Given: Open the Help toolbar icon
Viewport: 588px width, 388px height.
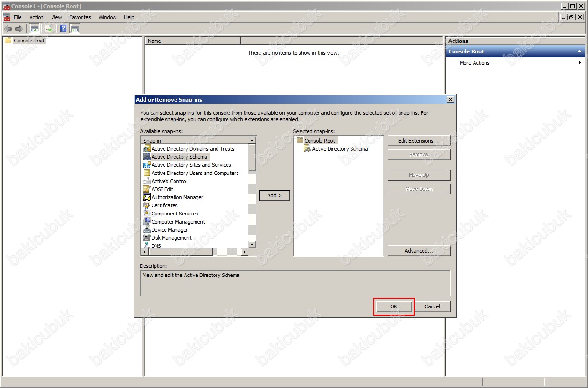Looking at the screenshot, I should tap(63, 29).
